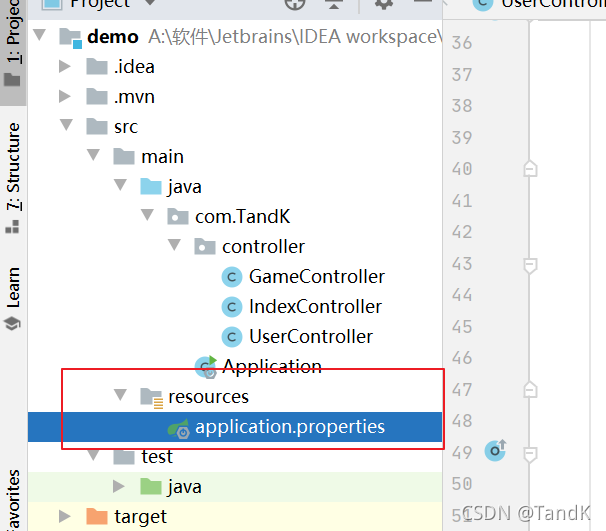Image resolution: width=606 pixels, height=531 pixels.
Task: Select the UserController class icon
Action: 232,337
